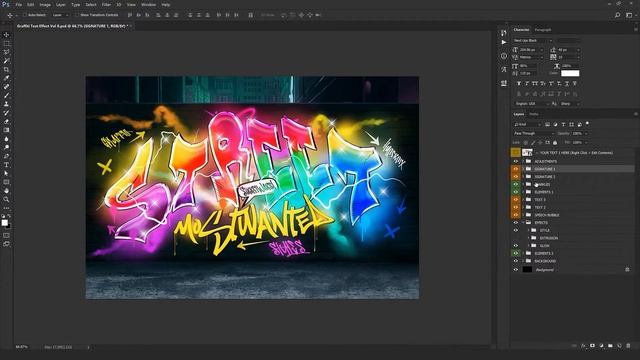Hide the SIGNATURE 1 group
Screen dimensions: 640x360
(x=516, y=169)
